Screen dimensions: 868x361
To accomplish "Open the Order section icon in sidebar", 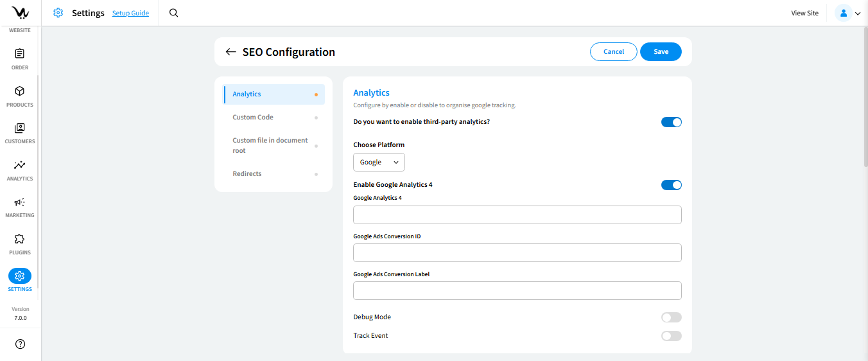I will (20, 54).
